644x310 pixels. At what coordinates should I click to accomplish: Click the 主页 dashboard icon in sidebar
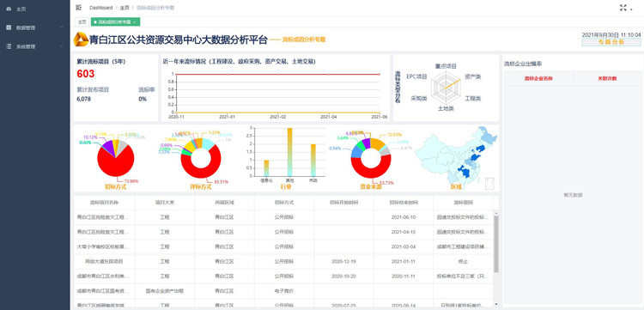pos(9,9)
